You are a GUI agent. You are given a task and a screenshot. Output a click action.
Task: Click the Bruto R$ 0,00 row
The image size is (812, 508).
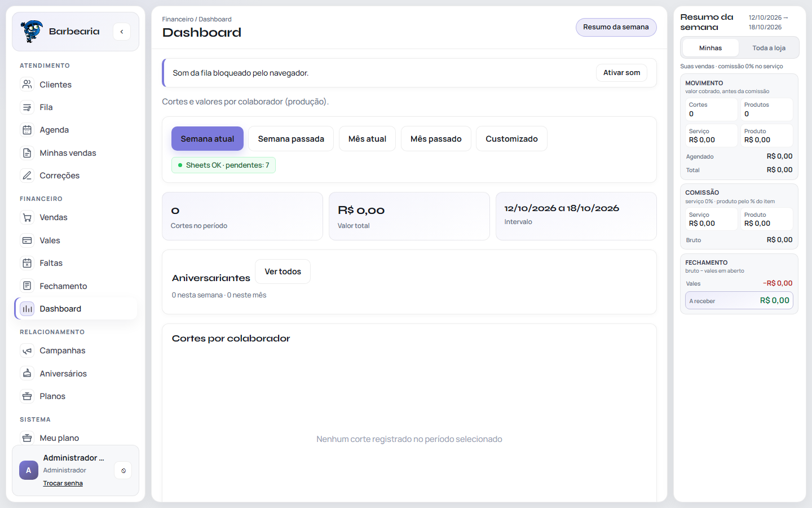pos(739,240)
